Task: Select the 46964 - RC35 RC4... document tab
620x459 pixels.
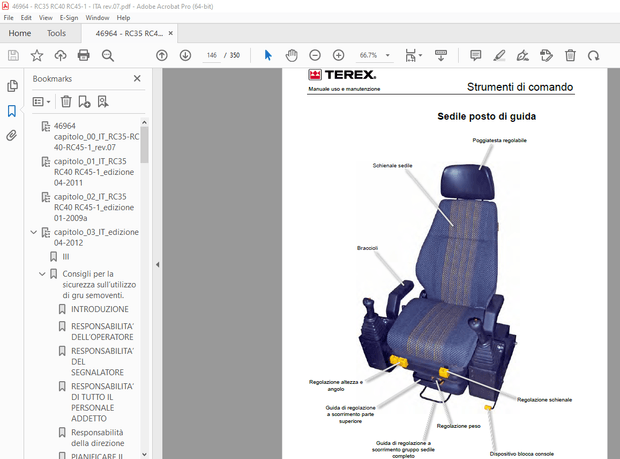Action: tap(129, 34)
